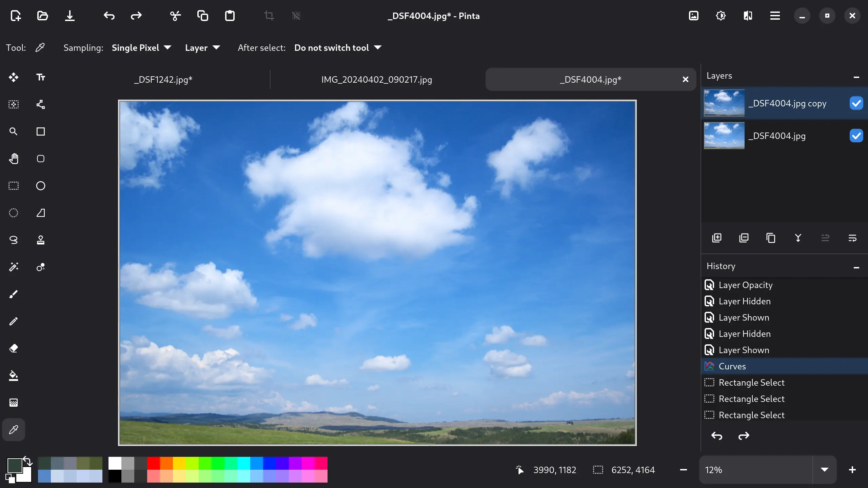Screen dimensions: 868x488
Task: Select the Magic Wand tool
Action: 14,267
